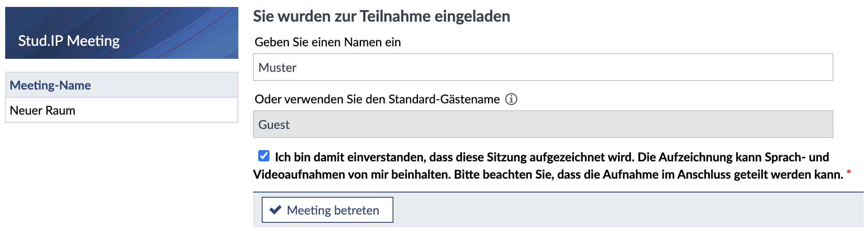This screenshot has height=231, width=868.
Task: Click the heading "Sie wurden zur Teilnahme eingeladen"
Action: 381,16
